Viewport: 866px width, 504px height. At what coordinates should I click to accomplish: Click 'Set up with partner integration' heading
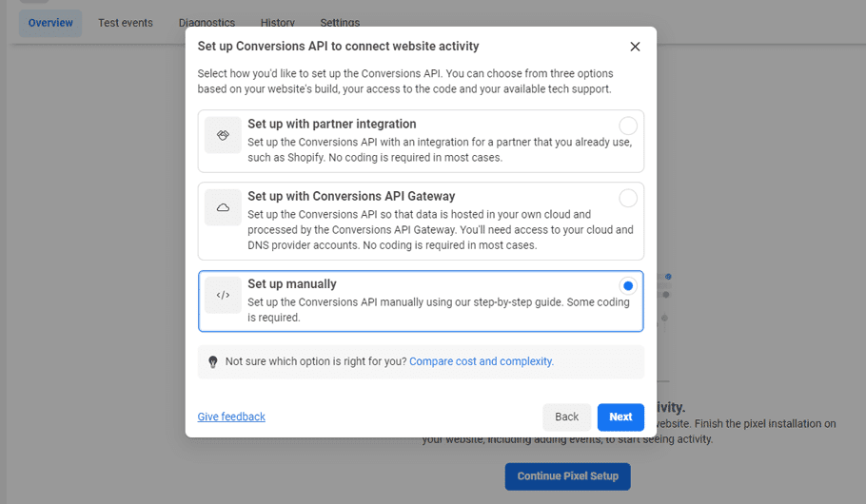pyautogui.click(x=332, y=124)
